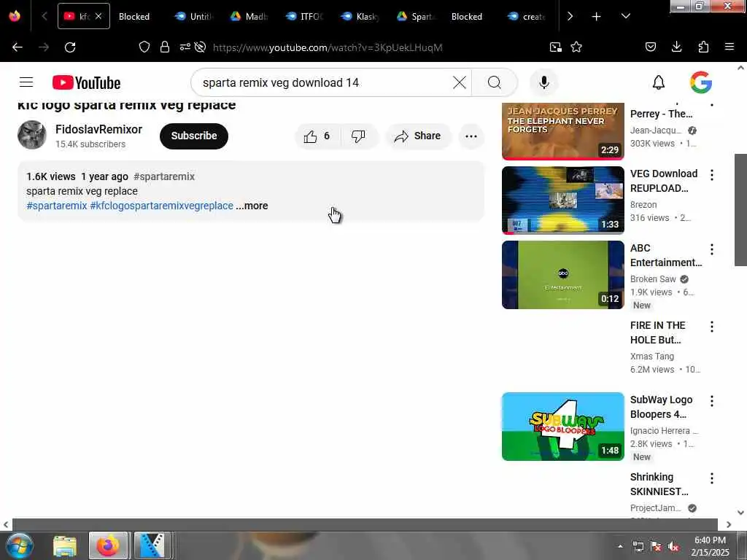Screen dimensions: 747x560
Task: Open options for ABC Entertainment video
Action: 712,249
